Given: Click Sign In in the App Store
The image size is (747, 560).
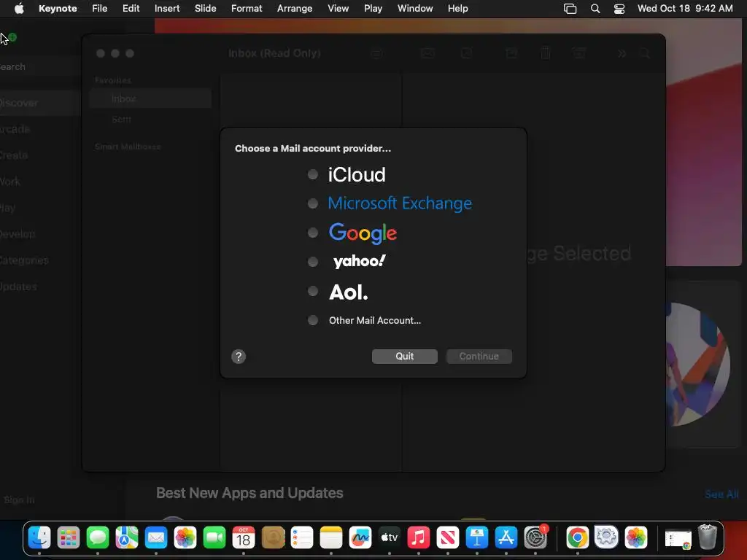Looking at the screenshot, I should point(19,499).
